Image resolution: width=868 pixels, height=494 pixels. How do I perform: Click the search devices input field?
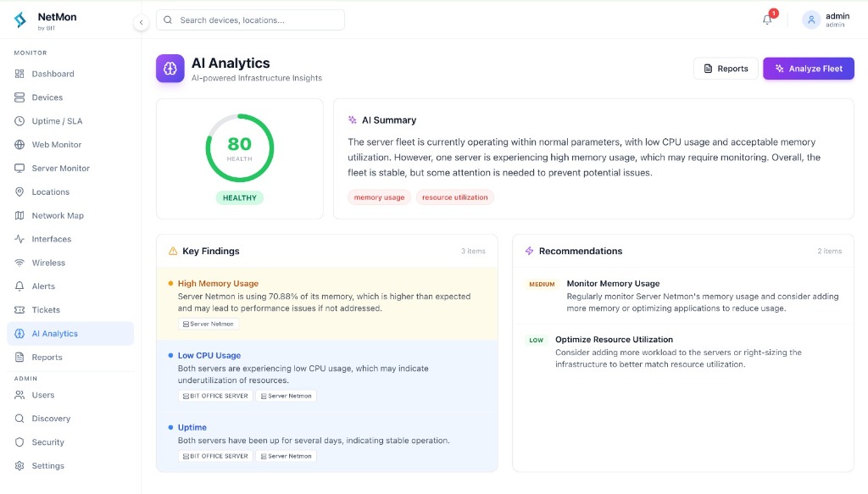pos(249,19)
